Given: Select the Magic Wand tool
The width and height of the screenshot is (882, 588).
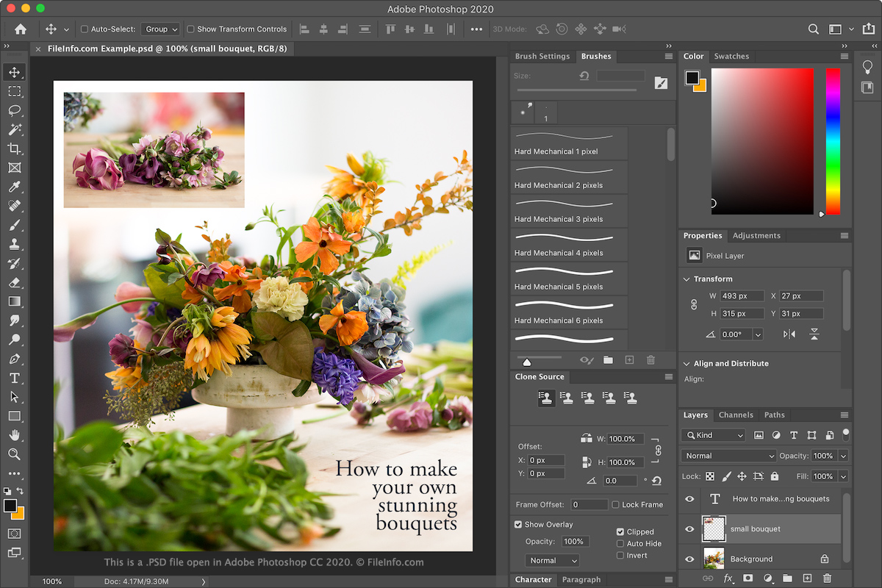Looking at the screenshot, I should click(x=14, y=129).
